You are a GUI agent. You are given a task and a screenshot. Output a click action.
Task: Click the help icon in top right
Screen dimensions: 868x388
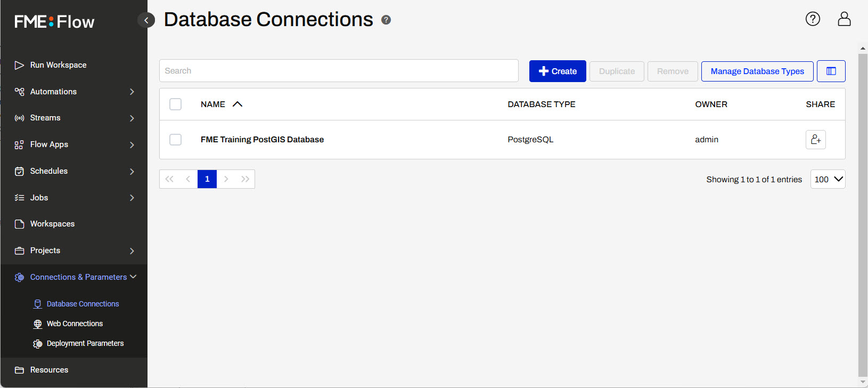click(x=813, y=19)
